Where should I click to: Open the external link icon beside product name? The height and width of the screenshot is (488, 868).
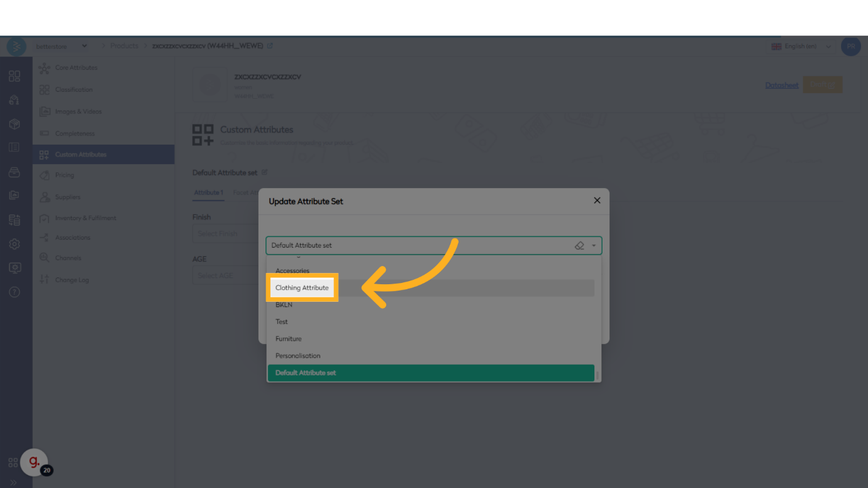pyautogui.click(x=270, y=46)
